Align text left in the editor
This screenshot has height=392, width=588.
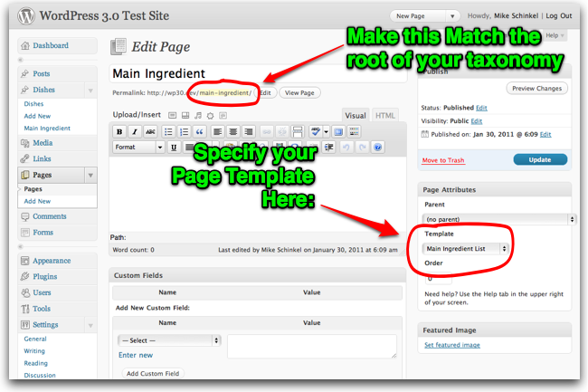[x=217, y=131]
